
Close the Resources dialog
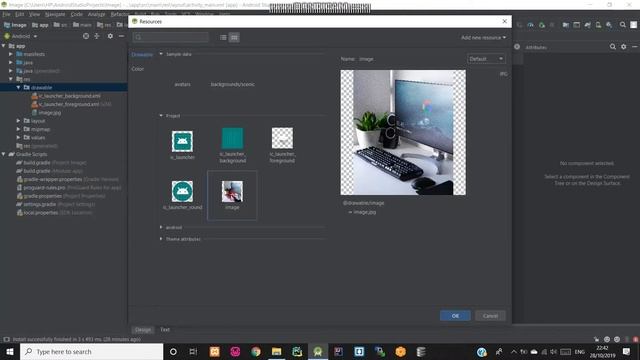[504, 21]
